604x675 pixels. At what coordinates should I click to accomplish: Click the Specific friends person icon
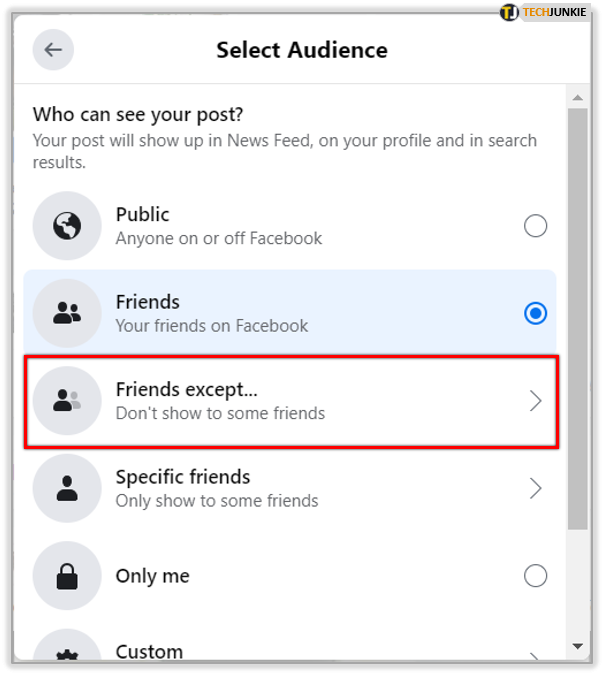point(67,488)
